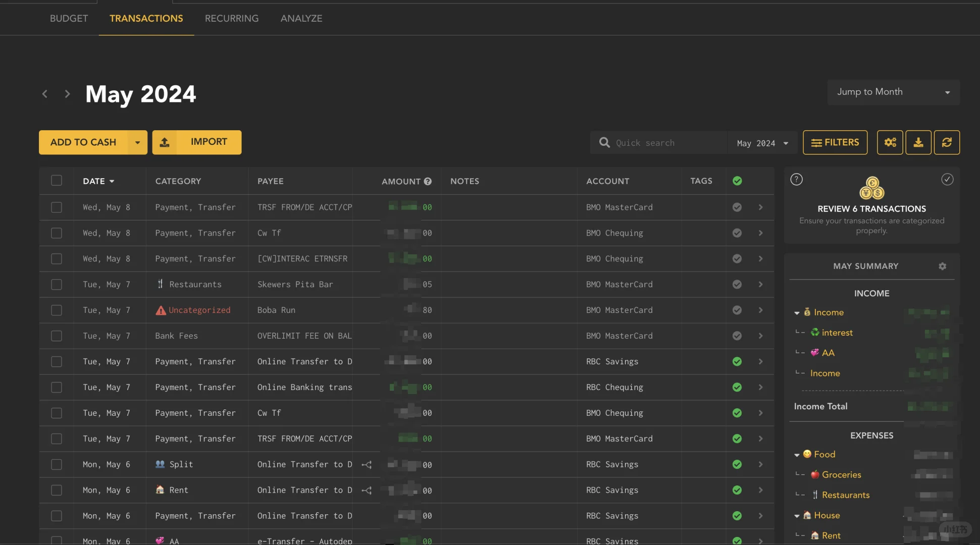Click the green check column header icon
980x545 pixels.
(737, 181)
